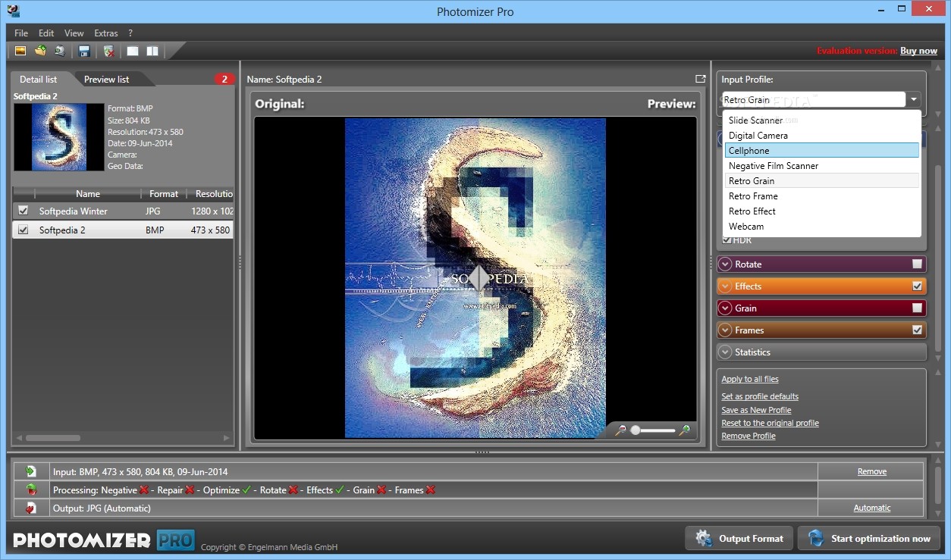Expand the Rotate section
Image resolution: width=951 pixels, height=560 pixels.
726,264
